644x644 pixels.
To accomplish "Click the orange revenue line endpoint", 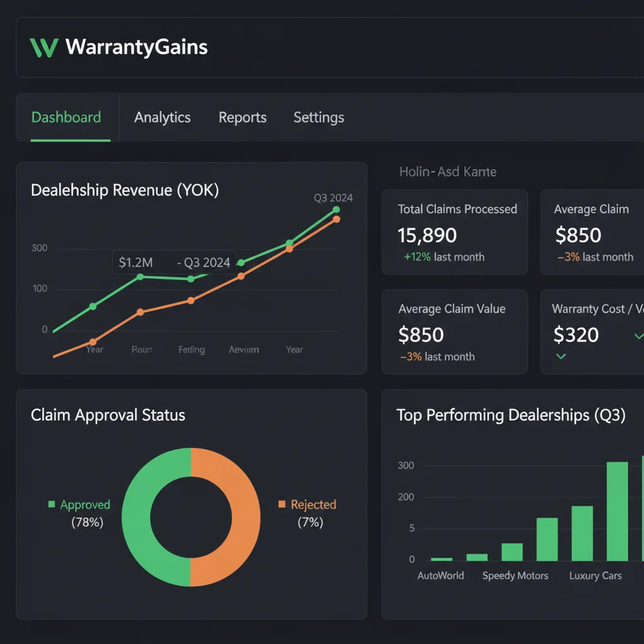I will (336, 219).
